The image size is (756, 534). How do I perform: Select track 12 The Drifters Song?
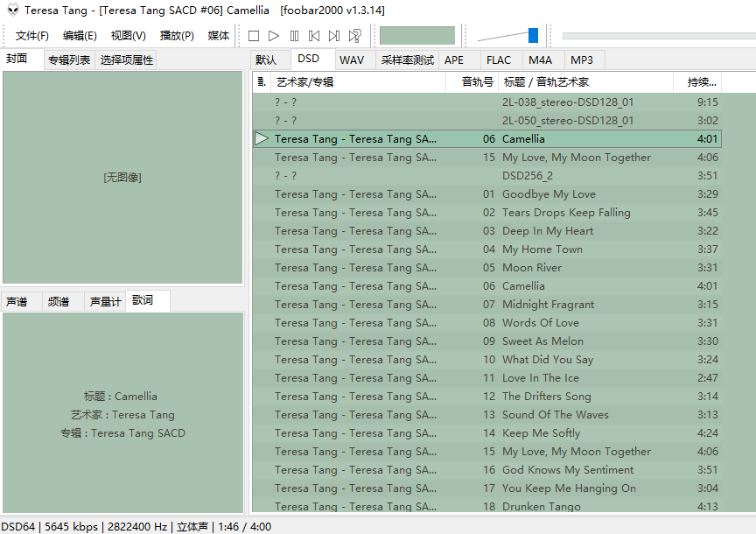(x=487, y=397)
